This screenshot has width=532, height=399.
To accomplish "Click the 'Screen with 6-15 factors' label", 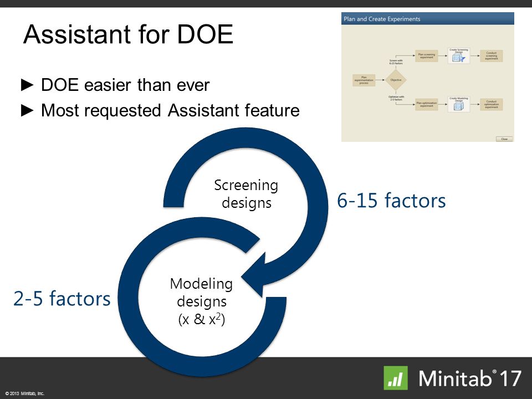I will point(396,62).
